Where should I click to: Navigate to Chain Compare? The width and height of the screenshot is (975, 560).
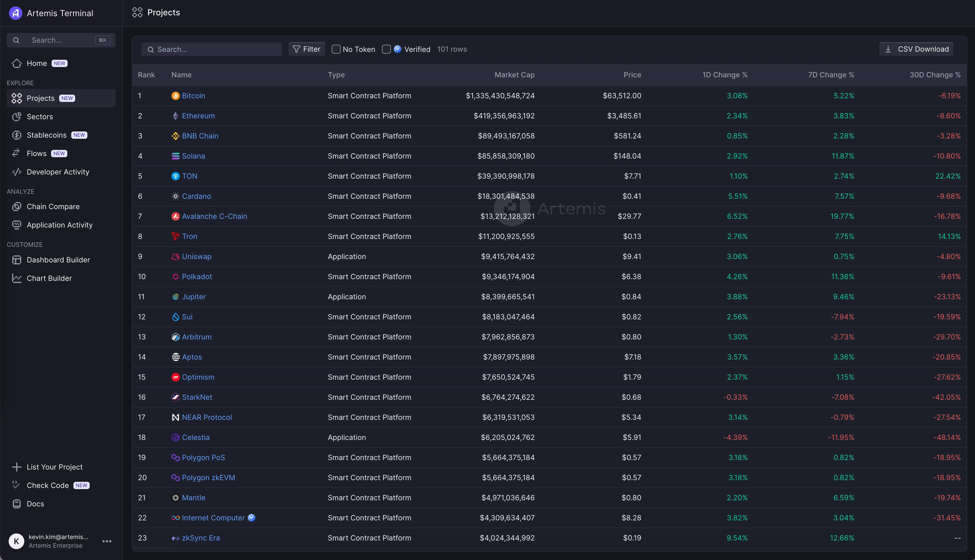[x=61, y=207]
